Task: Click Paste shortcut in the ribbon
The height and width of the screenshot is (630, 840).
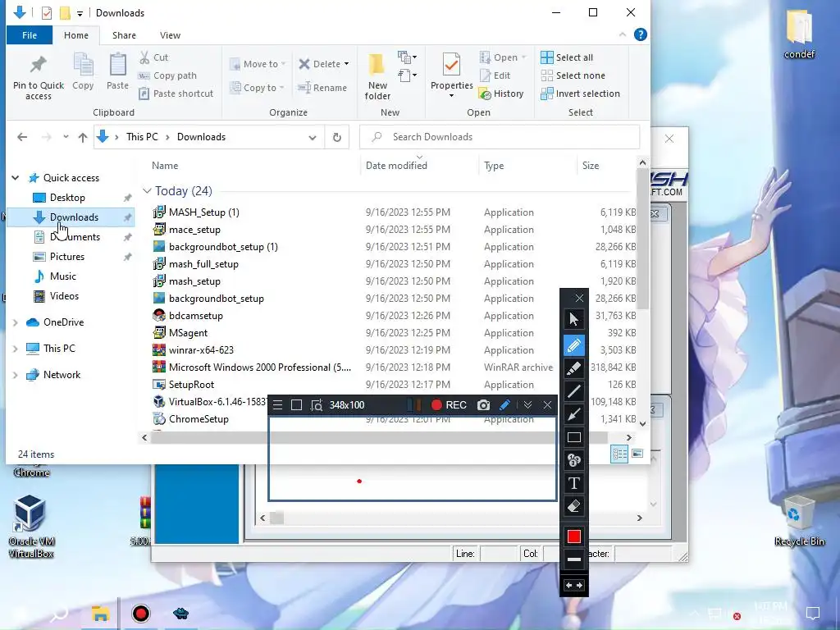Action: [176, 94]
